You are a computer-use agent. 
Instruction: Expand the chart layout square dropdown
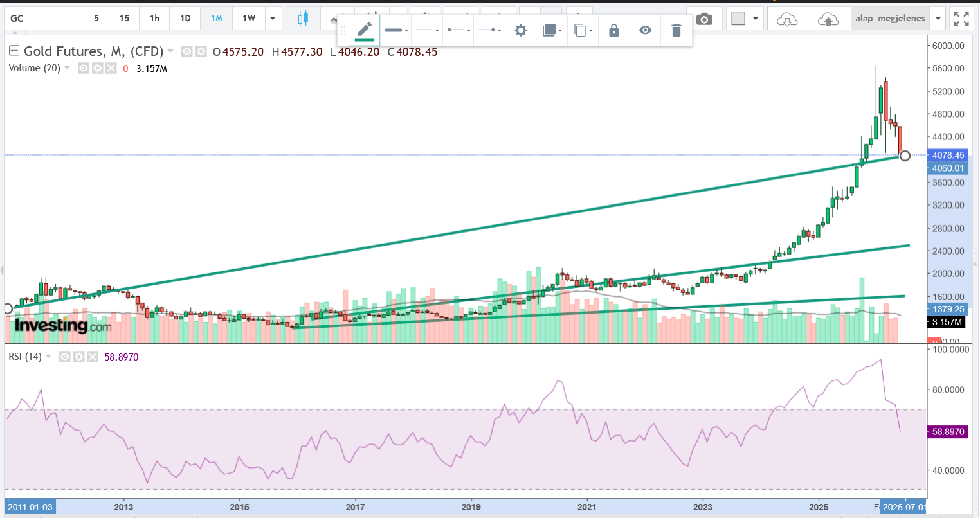click(x=756, y=19)
